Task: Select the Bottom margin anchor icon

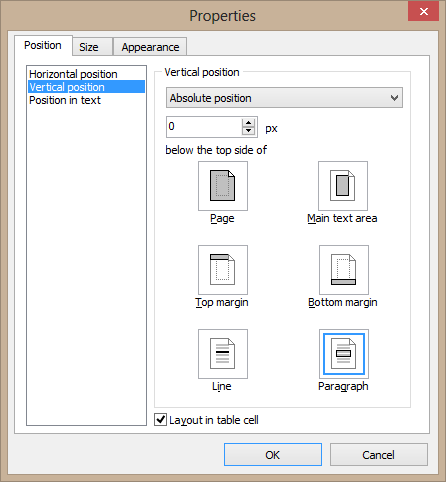Action: tap(344, 270)
